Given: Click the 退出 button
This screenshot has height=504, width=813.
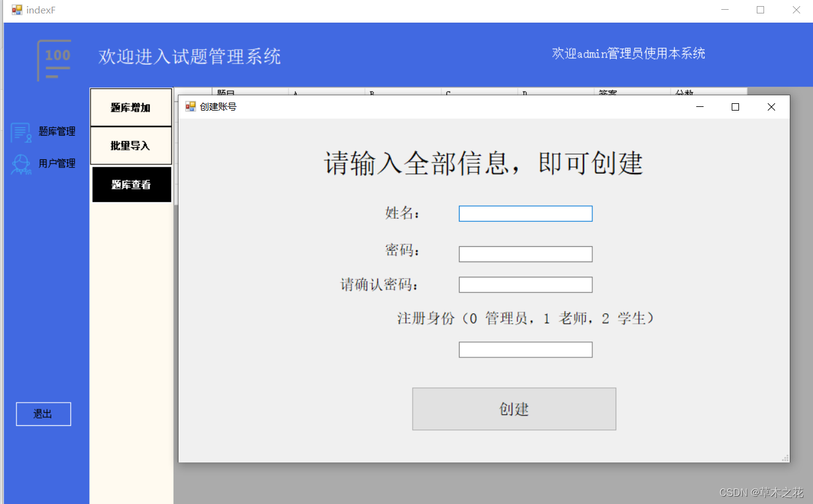Looking at the screenshot, I should [43, 414].
